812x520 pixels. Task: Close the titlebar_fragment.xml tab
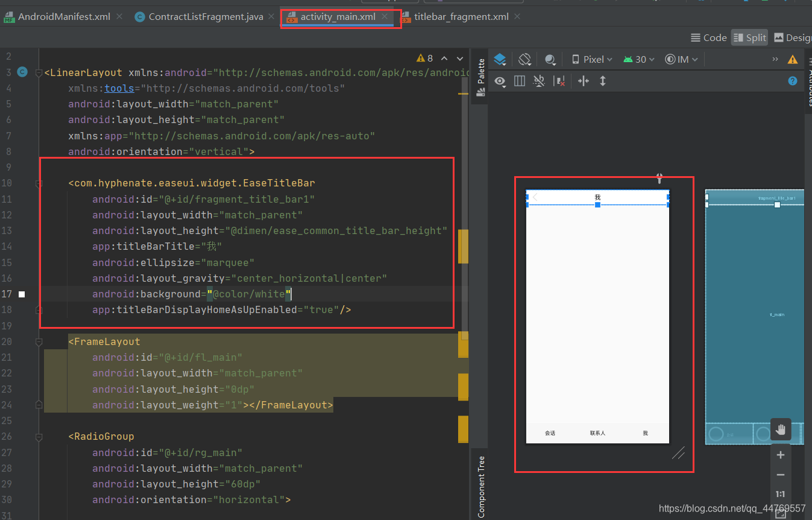coord(517,17)
